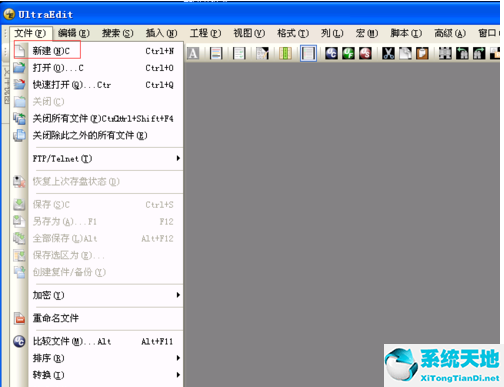This screenshot has height=387, width=504.
Task: Open the 脚本(I) menu
Action: tap(406, 33)
